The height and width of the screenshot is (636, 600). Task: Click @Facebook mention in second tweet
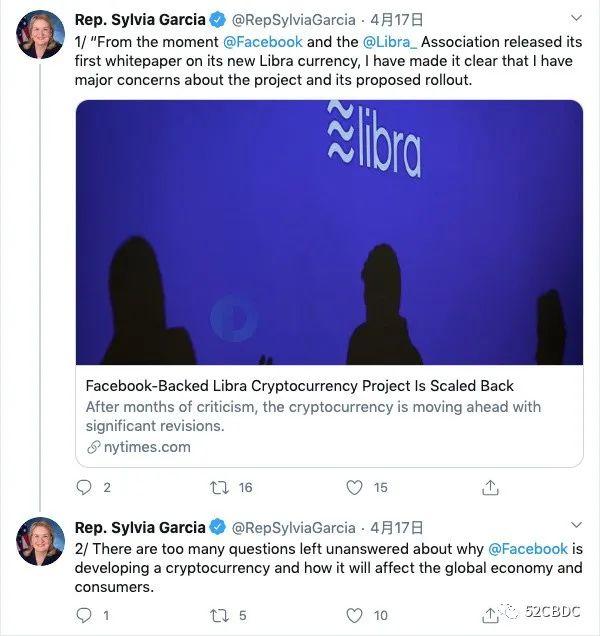tap(527, 549)
